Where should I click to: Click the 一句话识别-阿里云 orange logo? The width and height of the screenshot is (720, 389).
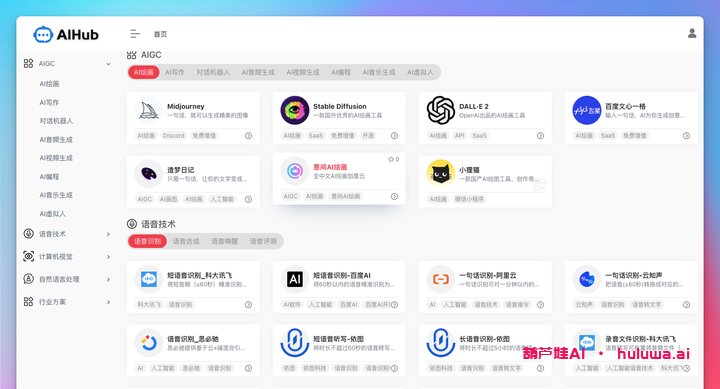click(441, 279)
